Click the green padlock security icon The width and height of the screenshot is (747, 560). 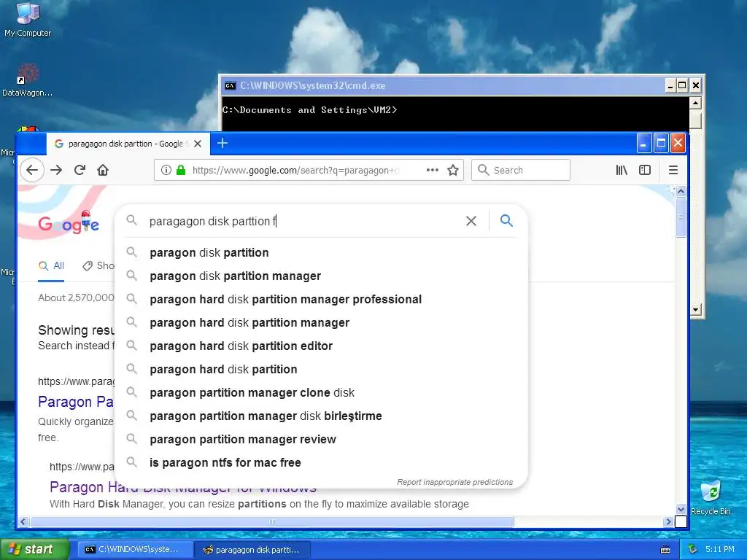[181, 170]
